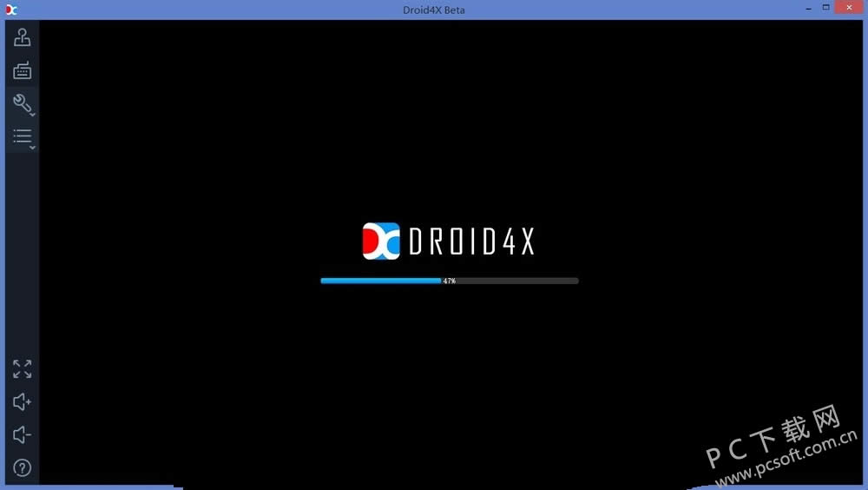
Task: Open the keyboard mapping icon
Action: coord(22,70)
